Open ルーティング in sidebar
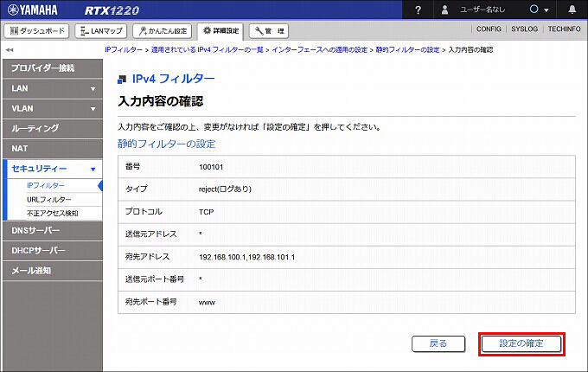588x372 pixels. coord(53,129)
